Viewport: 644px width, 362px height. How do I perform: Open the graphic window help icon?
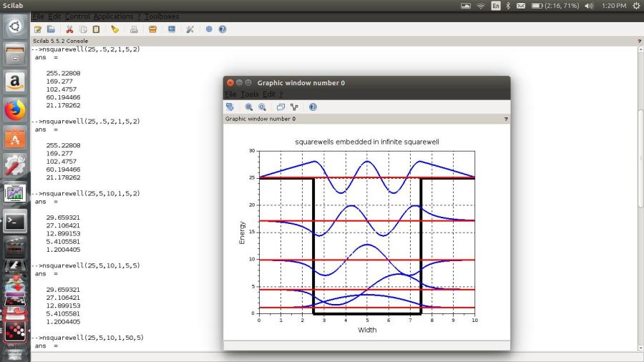313,107
